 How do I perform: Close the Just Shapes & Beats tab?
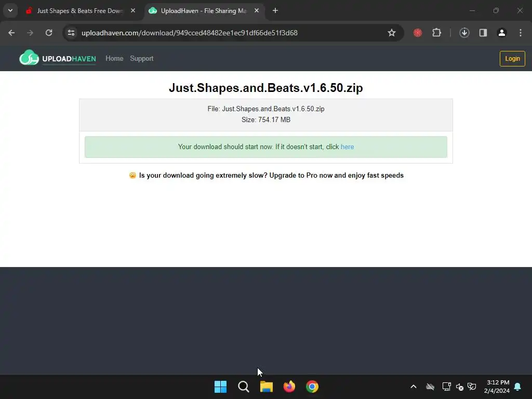pyautogui.click(x=133, y=11)
